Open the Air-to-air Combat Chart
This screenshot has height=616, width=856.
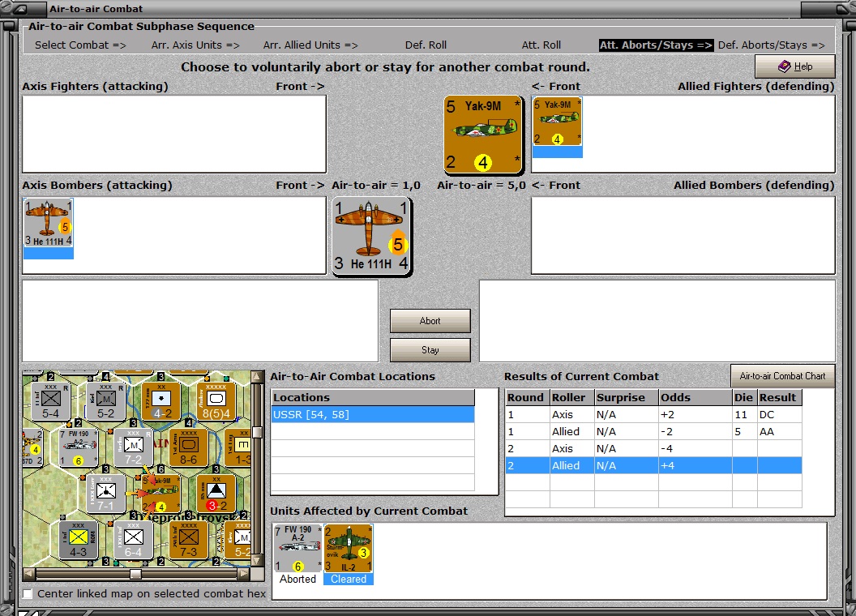coord(782,376)
